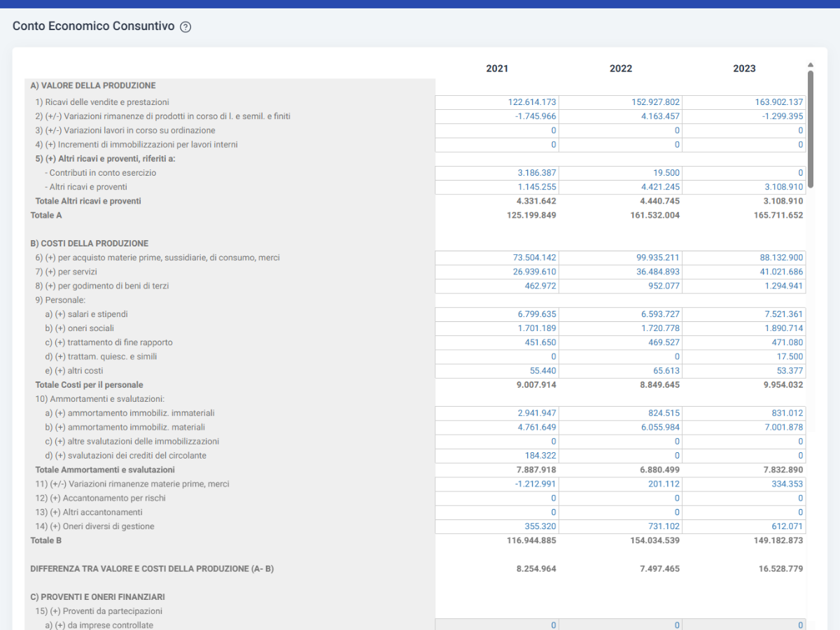Image resolution: width=840 pixels, height=630 pixels.
Task: Click 2022 altre svalutazioni delle immobilizzazioni field
Action: pos(621,442)
